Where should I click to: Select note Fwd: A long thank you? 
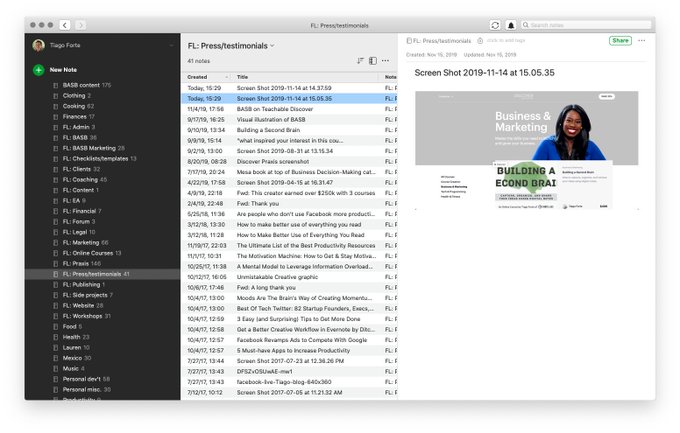pyautogui.click(x=289, y=288)
